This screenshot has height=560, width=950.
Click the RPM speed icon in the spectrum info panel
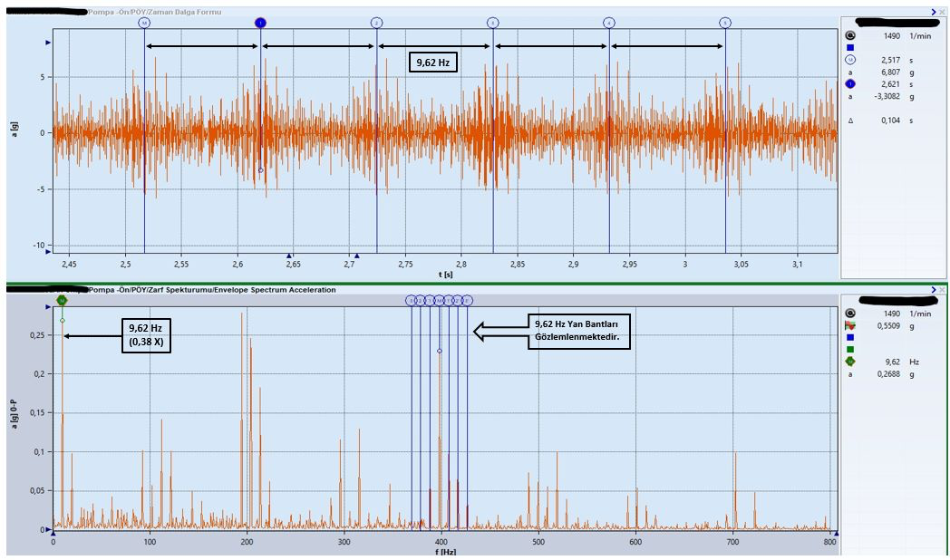click(850, 314)
